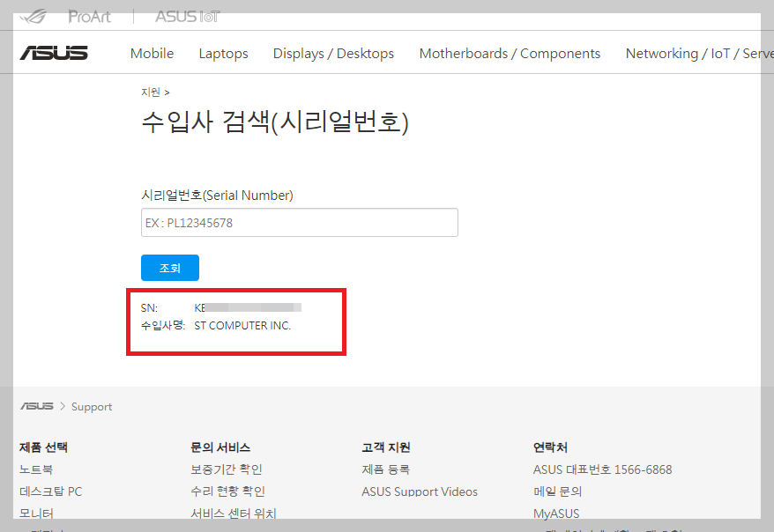Click ASUS 대표번호 1566-6868 link
Screen dimensions: 774x532
point(603,469)
